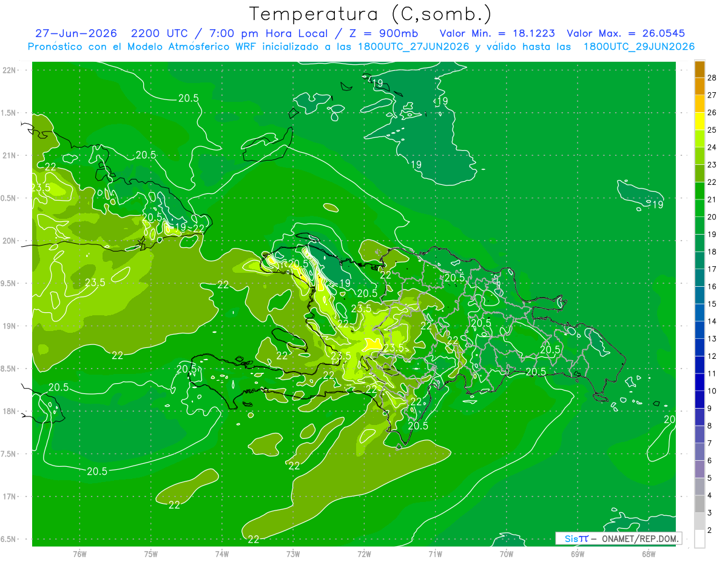Viewport: 728px width, 562px height.
Task: Click the '18N' latitude axis label
Action: tap(9, 412)
